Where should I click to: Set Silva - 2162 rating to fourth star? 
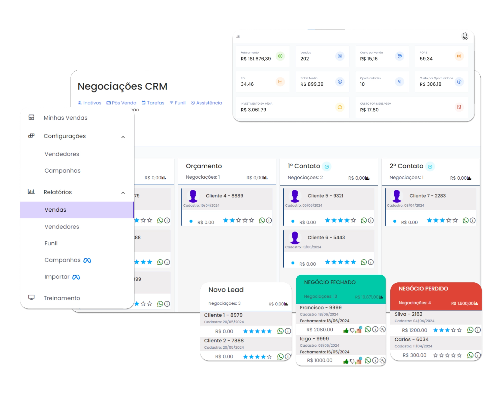[x=453, y=330]
